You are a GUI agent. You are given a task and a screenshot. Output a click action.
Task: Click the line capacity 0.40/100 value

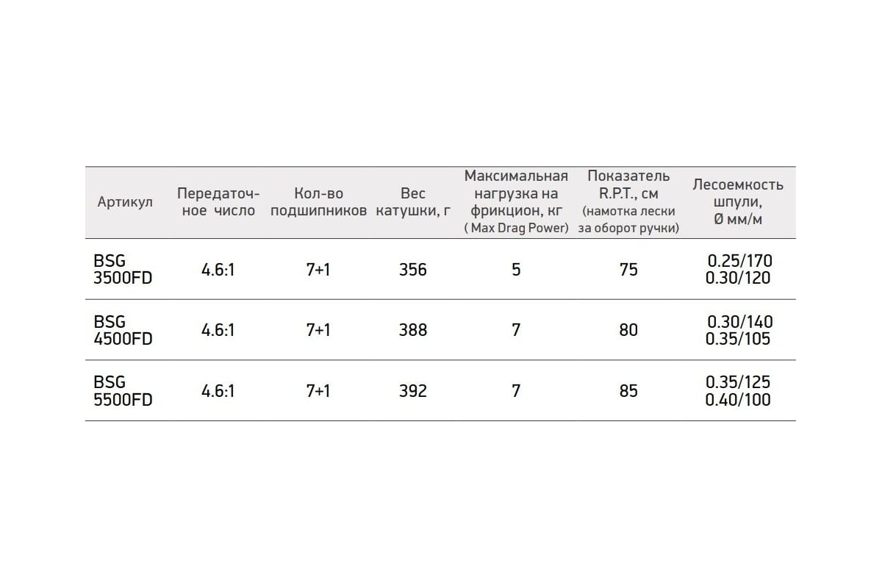739,400
